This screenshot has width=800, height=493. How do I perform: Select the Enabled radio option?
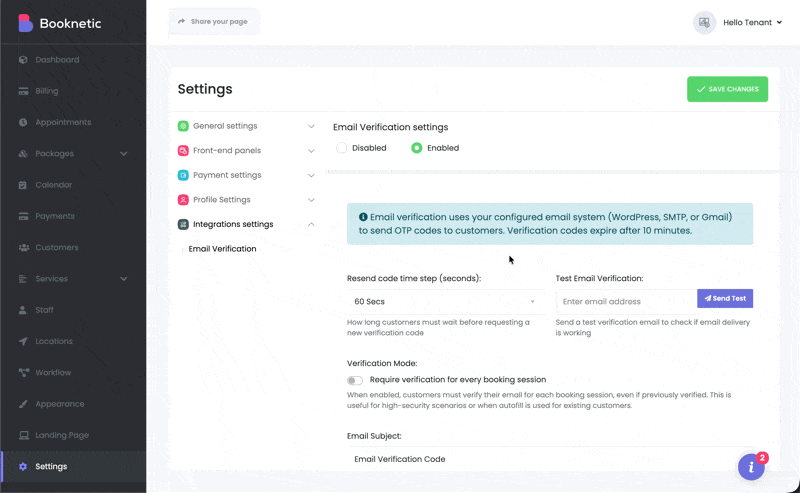click(417, 148)
